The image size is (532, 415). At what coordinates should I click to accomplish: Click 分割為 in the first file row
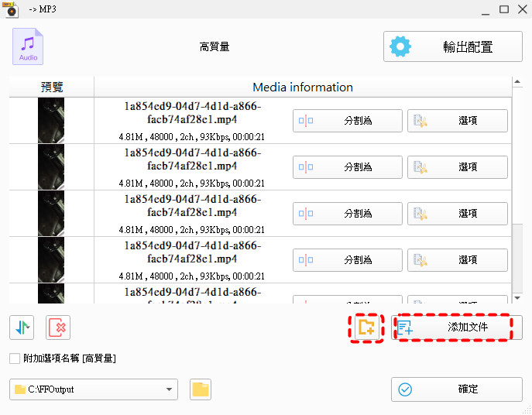point(348,121)
